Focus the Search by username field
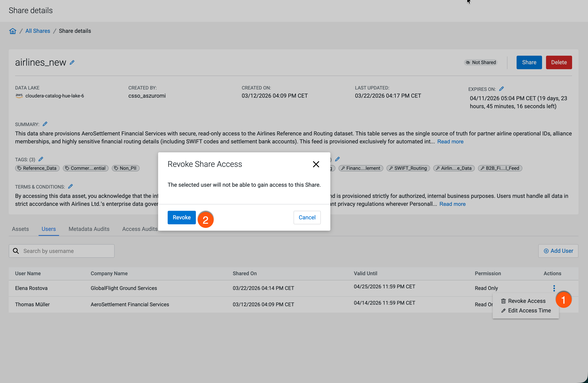 pos(67,251)
